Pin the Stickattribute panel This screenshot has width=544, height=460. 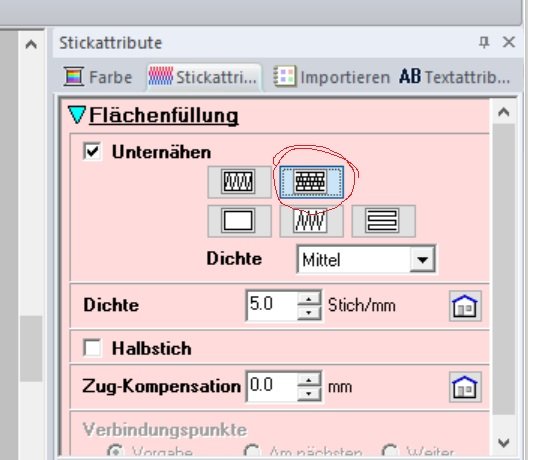point(484,42)
